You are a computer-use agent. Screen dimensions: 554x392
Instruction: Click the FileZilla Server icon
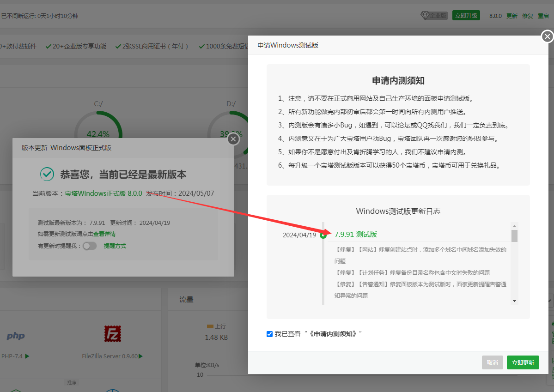coord(113,334)
